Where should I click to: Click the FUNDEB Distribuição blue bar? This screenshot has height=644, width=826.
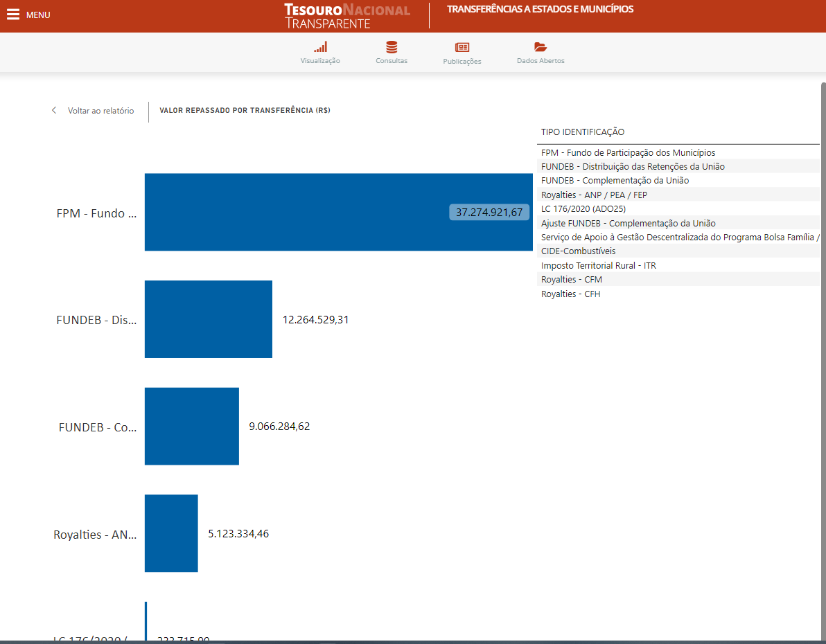(208, 319)
